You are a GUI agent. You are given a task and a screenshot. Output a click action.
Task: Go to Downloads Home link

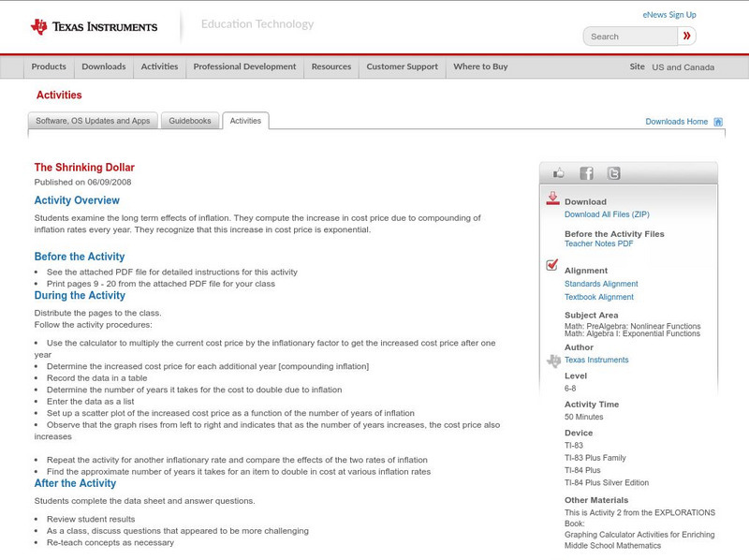676,122
